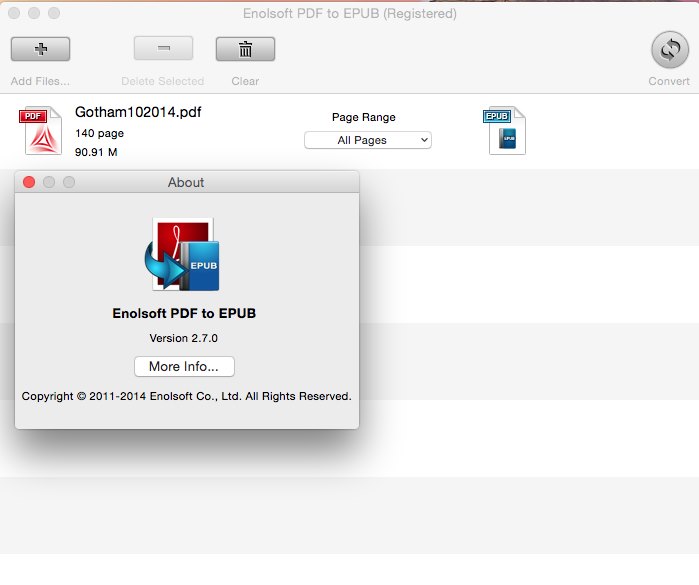Click the main window close button
The width and height of the screenshot is (699, 585).
(x=14, y=13)
